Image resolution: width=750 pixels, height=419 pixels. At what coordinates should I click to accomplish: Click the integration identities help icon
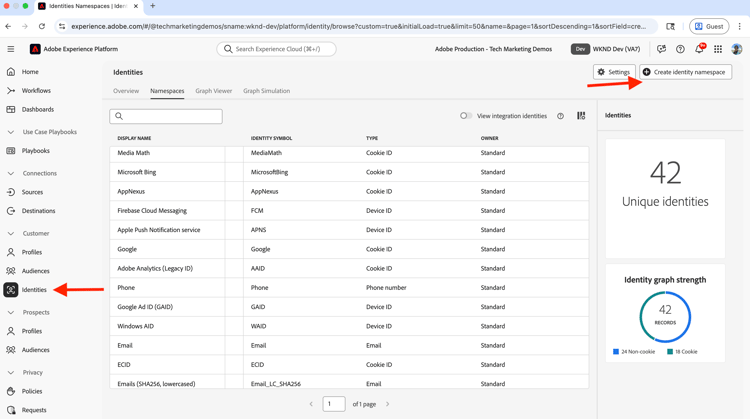[560, 116]
